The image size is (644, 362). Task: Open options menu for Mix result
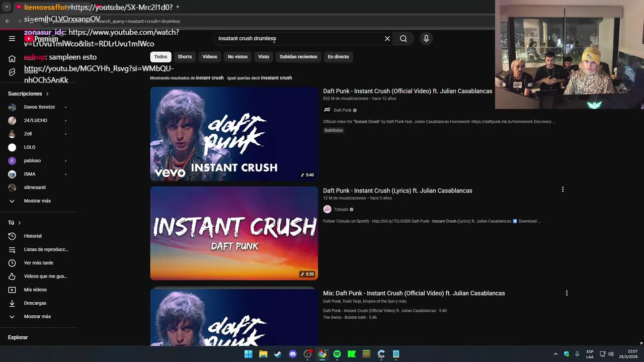(x=567, y=293)
